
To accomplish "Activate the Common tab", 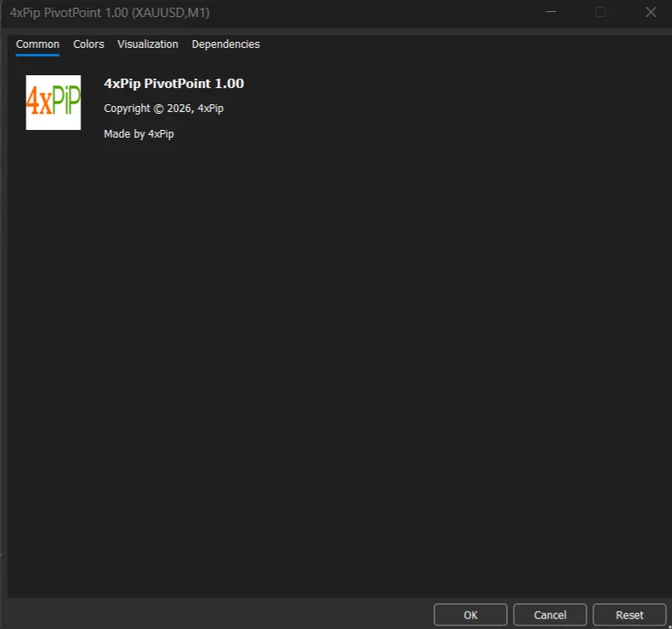I will coord(38,44).
